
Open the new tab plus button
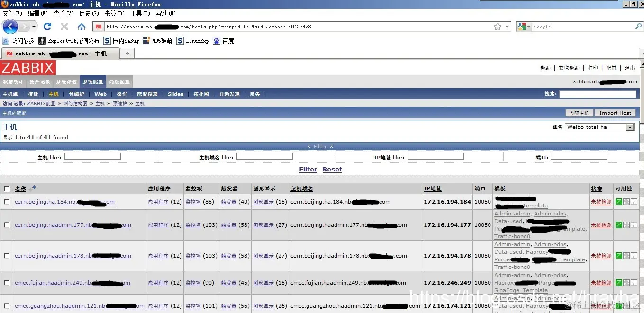(127, 54)
